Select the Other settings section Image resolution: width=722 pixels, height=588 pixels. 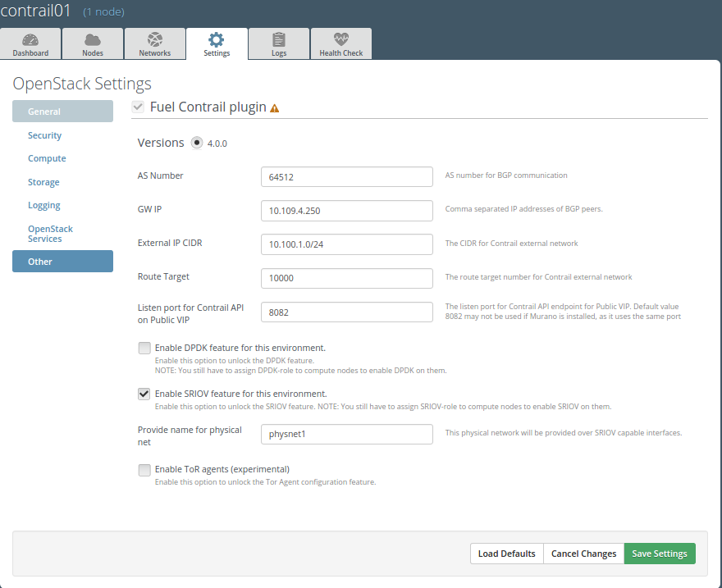coord(62,262)
